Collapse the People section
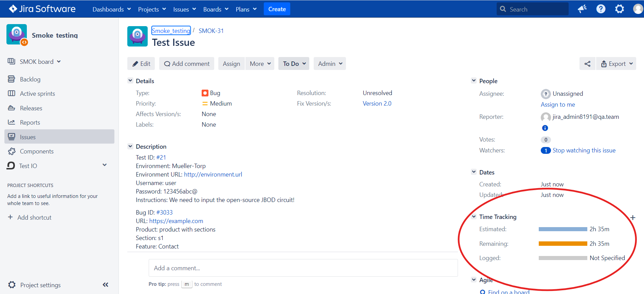This screenshot has height=294, width=644. tap(474, 80)
